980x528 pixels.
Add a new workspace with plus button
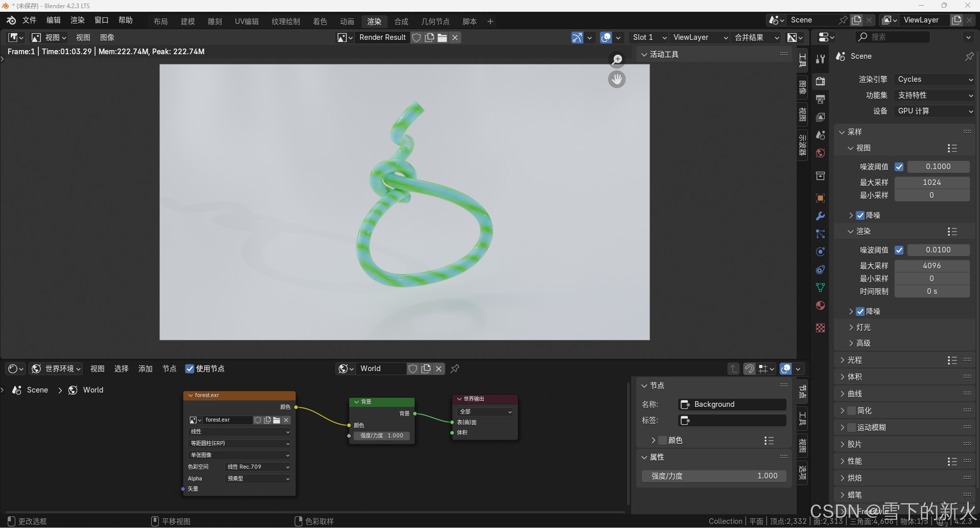pyautogui.click(x=490, y=21)
